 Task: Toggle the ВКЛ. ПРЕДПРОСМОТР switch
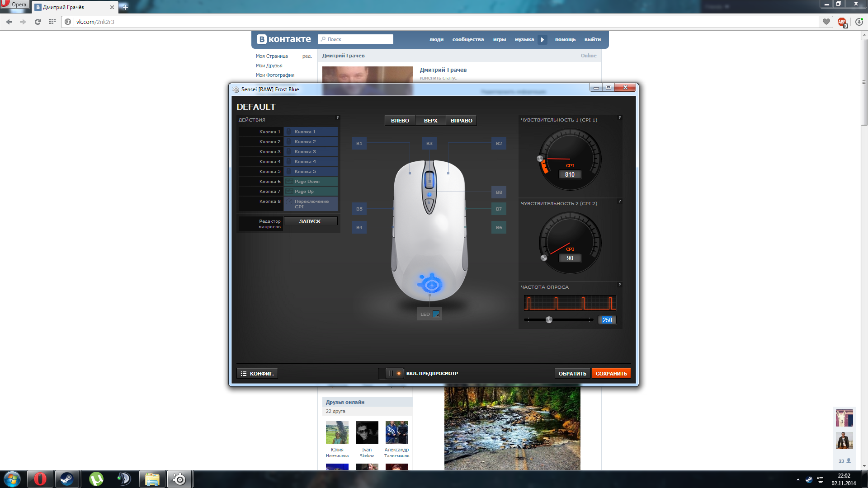[391, 373]
